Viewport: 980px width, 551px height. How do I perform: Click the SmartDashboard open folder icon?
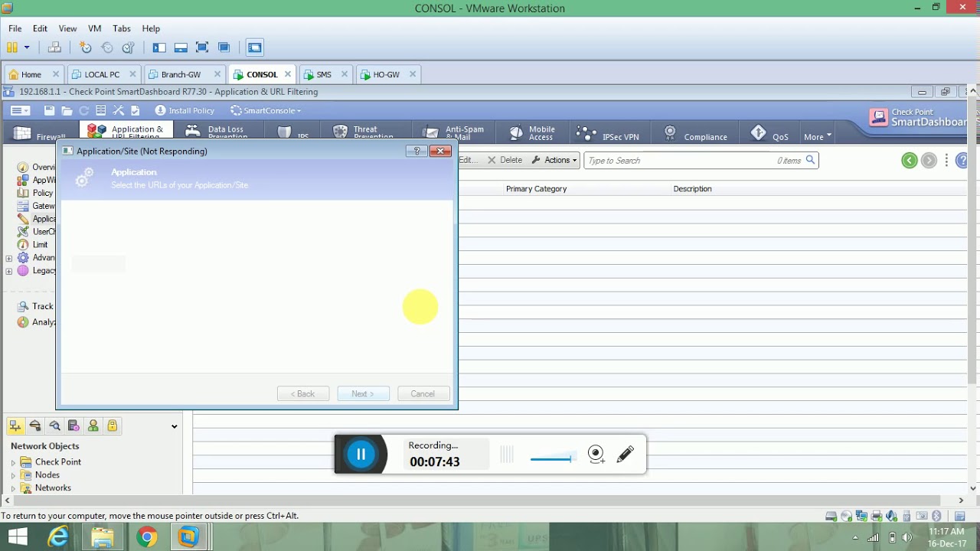(67, 110)
